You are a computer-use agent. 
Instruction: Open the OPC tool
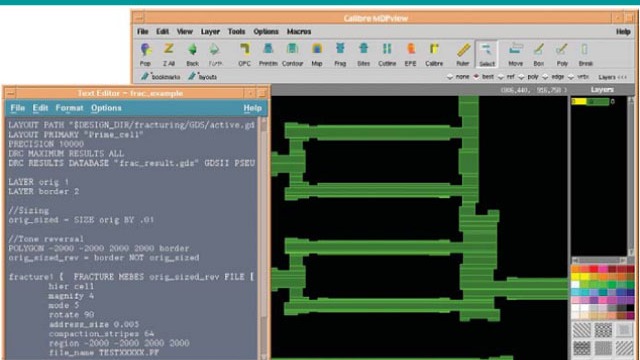244,49
